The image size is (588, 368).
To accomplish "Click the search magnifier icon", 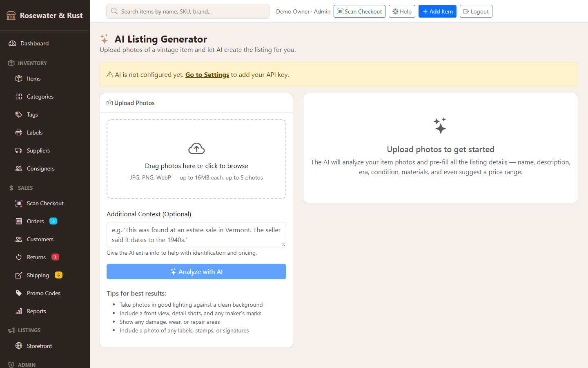I will click(114, 11).
